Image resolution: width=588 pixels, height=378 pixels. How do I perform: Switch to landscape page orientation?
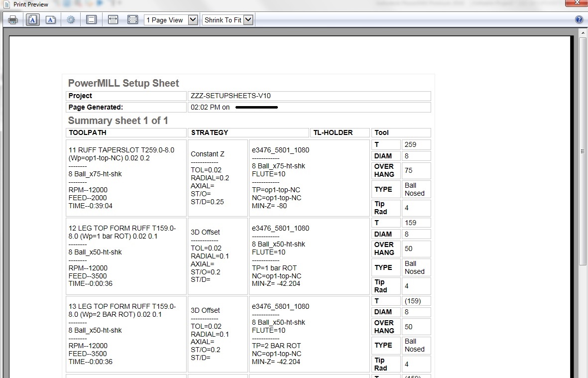(x=50, y=19)
